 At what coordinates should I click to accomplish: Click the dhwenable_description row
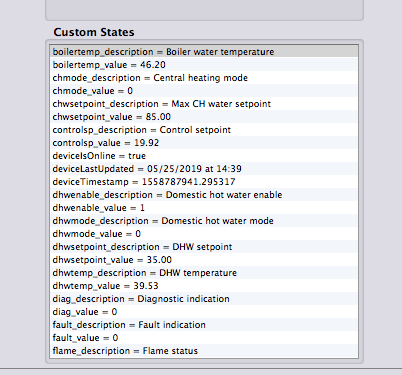(204, 195)
